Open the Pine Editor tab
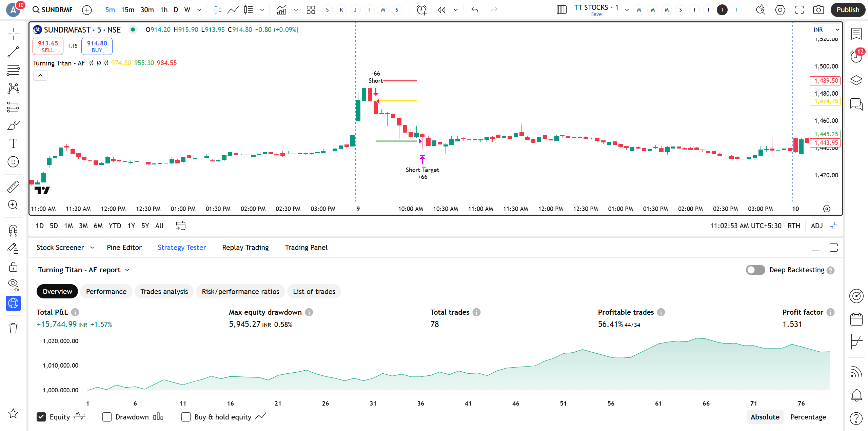This screenshot has width=868, height=431. 124,248
